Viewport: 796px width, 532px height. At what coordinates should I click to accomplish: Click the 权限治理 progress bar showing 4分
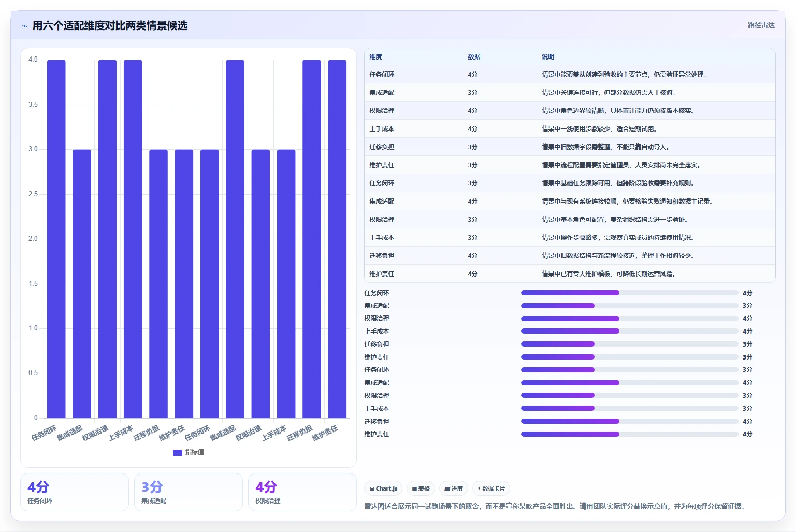point(629,319)
